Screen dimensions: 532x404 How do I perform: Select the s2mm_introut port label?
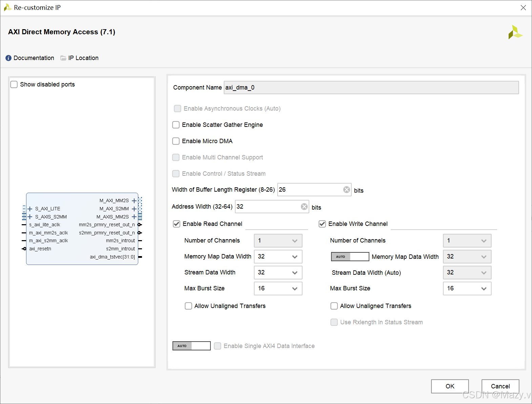pyautogui.click(x=120, y=249)
